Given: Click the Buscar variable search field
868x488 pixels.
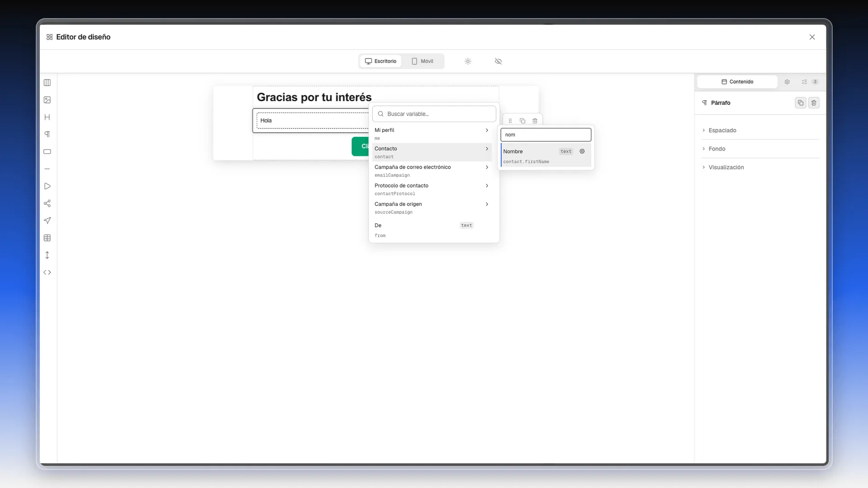Looking at the screenshot, I should click(x=434, y=114).
